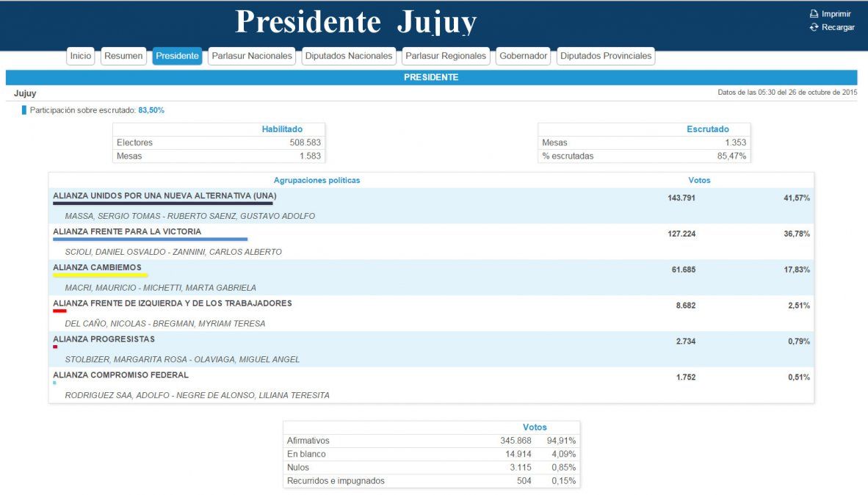Click the yellow bar under Alianza Cambiemos
Screen dimensions: 868x495
[101, 275]
